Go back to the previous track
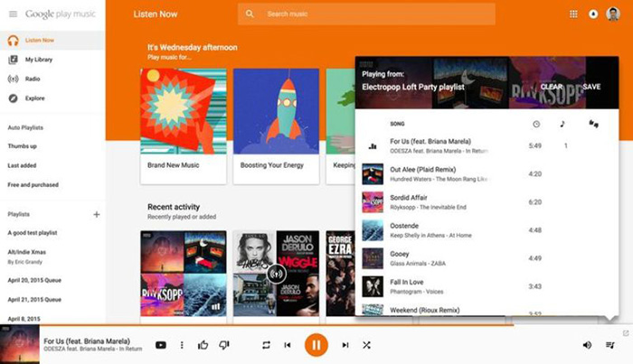The image size is (633, 364). click(x=288, y=345)
